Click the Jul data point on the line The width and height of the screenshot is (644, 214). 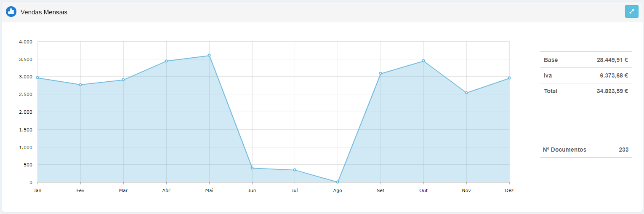click(295, 170)
